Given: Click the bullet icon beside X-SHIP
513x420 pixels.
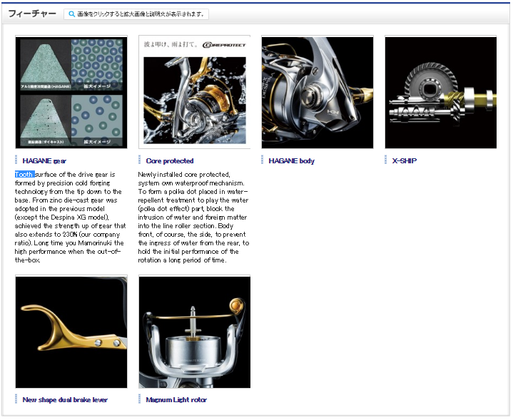Looking at the screenshot, I should (x=386, y=160).
